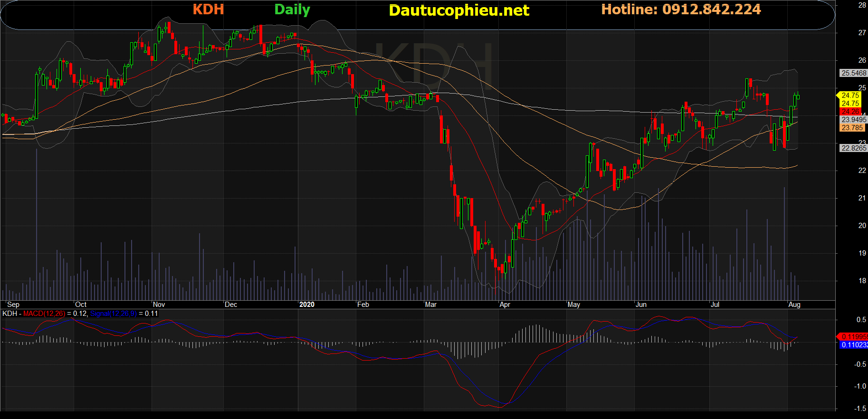The image size is (868, 419).
Task: Select the orange 23.785 price tag
Action: pyautogui.click(x=852, y=128)
